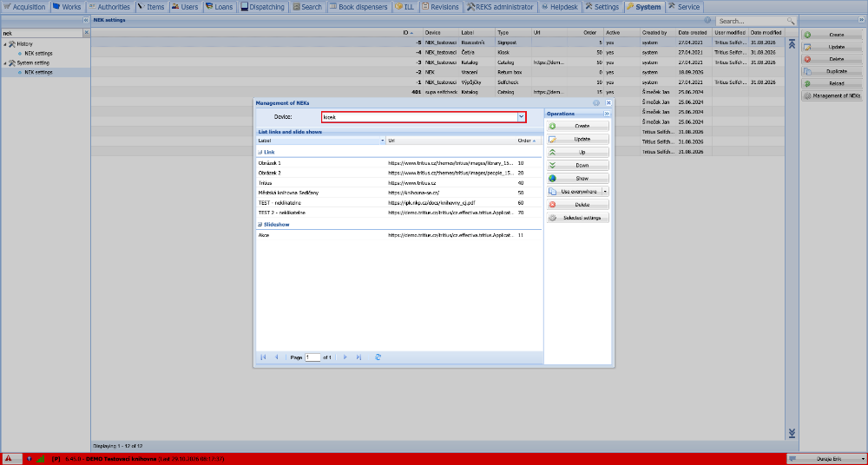Viewport: 868px width, 465px height.
Task: Click help icon beside Search field
Action: (707, 21)
